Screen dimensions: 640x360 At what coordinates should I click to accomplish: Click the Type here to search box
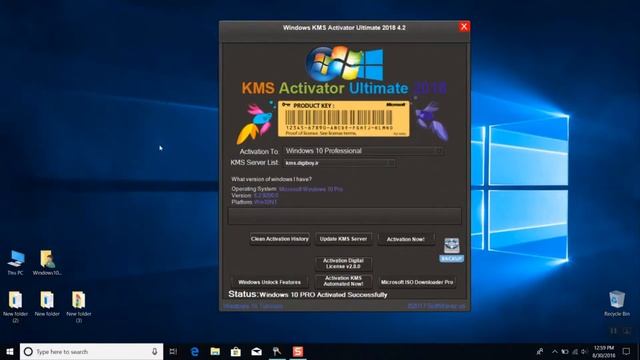pyautogui.click(x=91, y=351)
